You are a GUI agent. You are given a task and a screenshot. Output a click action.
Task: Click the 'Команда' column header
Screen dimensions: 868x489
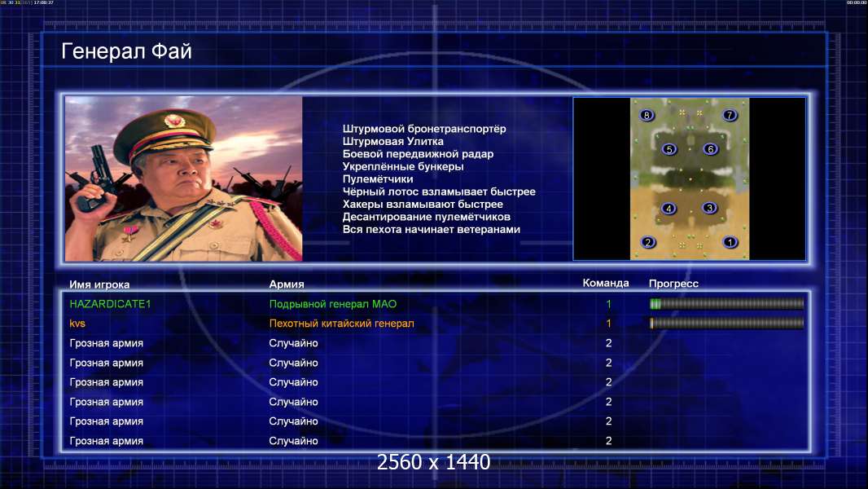[x=606, y=283]
